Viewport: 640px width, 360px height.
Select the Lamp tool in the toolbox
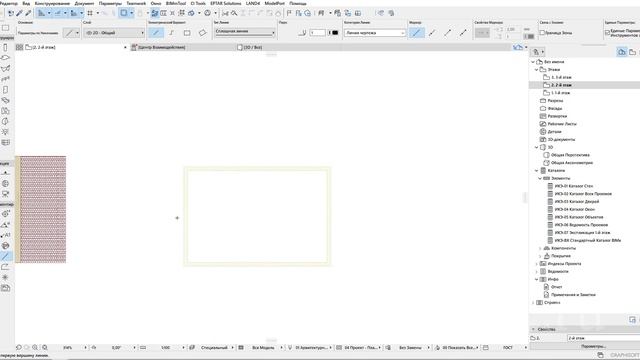click(5, 132)
